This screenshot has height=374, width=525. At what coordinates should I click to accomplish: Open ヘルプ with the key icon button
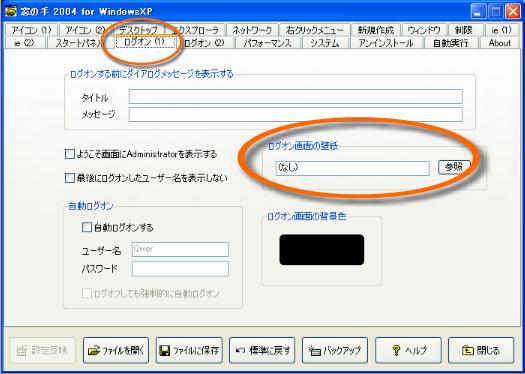point(408,350)
